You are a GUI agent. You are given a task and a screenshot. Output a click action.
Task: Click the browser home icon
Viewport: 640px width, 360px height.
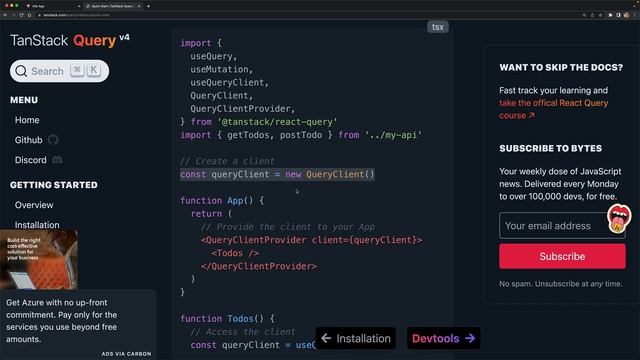coord(29,15)
